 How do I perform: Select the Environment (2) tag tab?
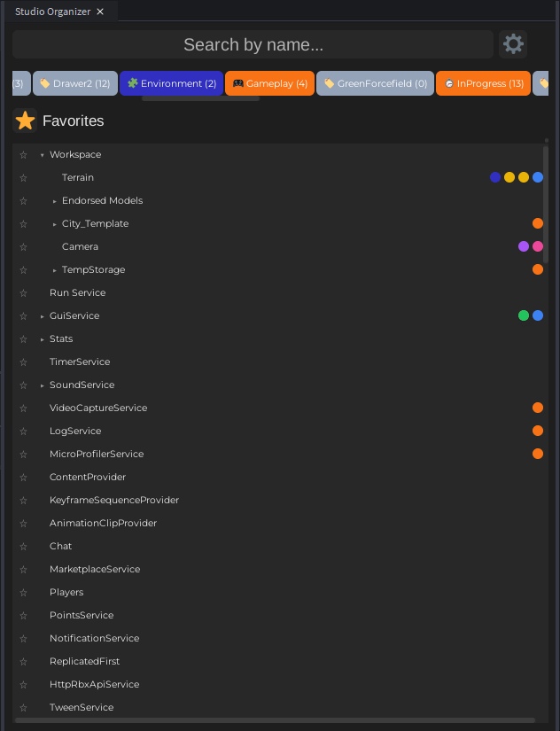172,83
